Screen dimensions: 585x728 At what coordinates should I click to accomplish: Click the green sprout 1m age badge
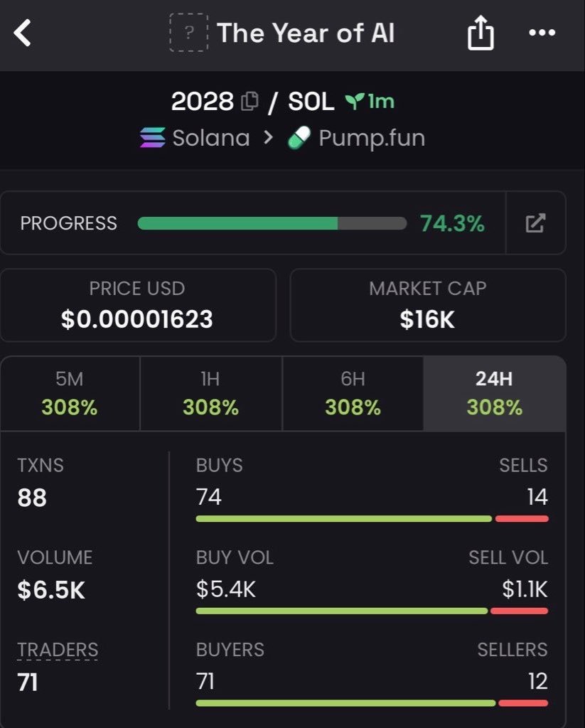point(370,101)
